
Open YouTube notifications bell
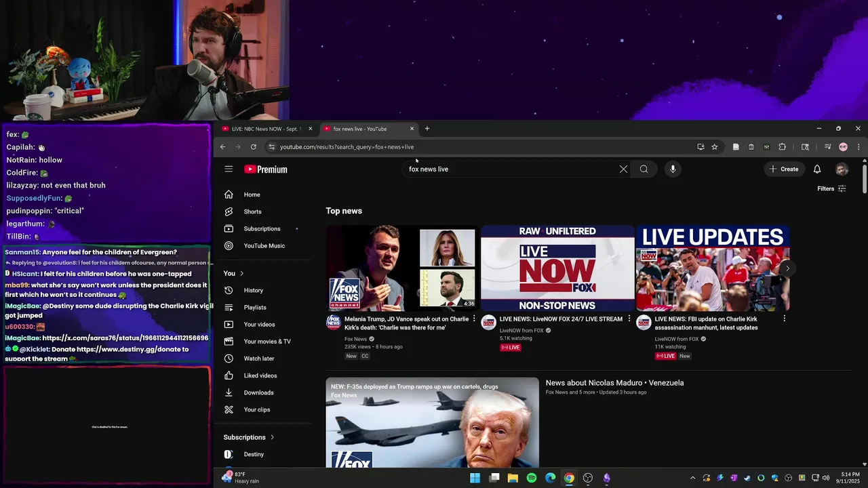[817, 169]
